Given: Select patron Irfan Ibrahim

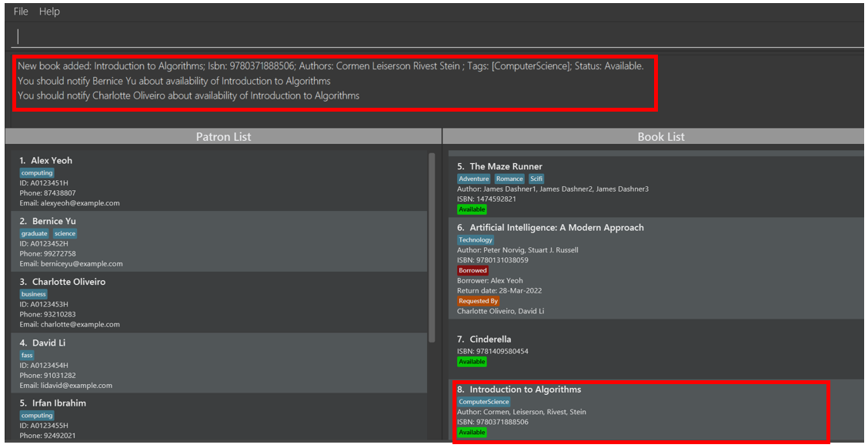Looking at the screenshot, I should [x=219, y=416].
